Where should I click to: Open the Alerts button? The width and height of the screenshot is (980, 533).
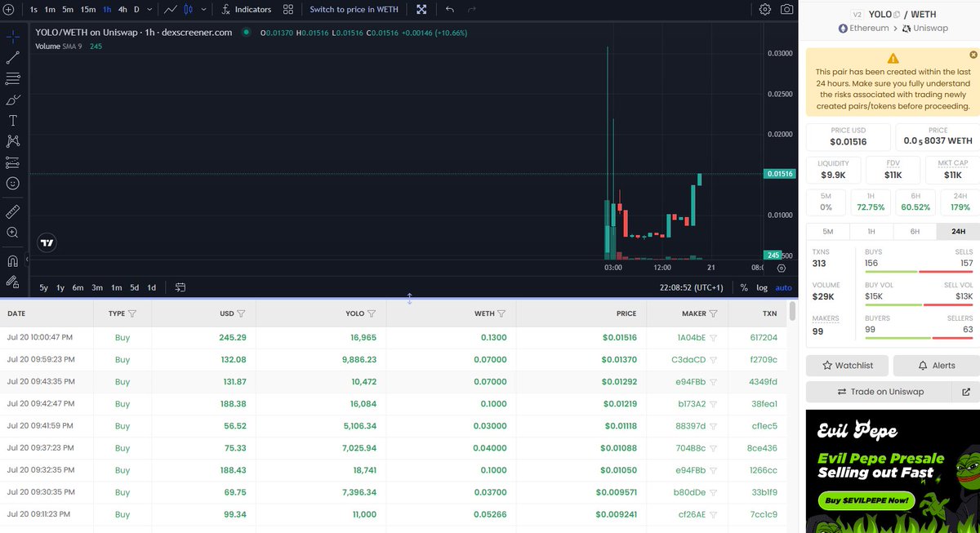(936, 365)
